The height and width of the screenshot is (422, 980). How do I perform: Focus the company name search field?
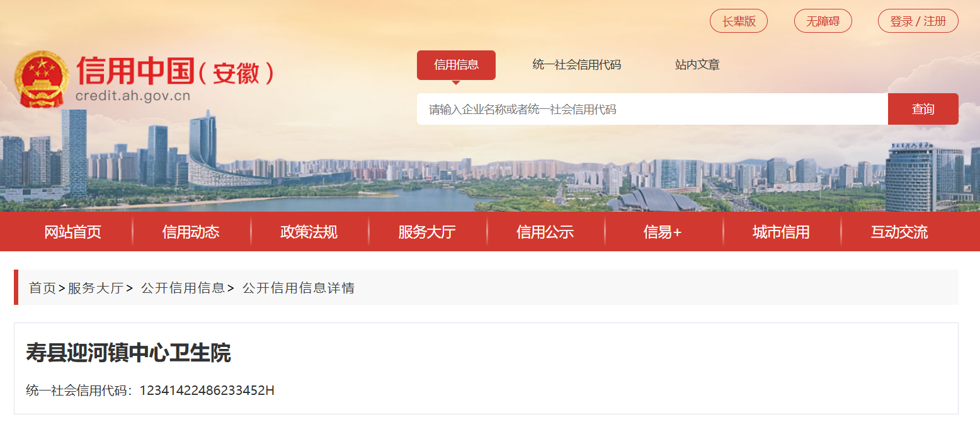pos(652,109)
